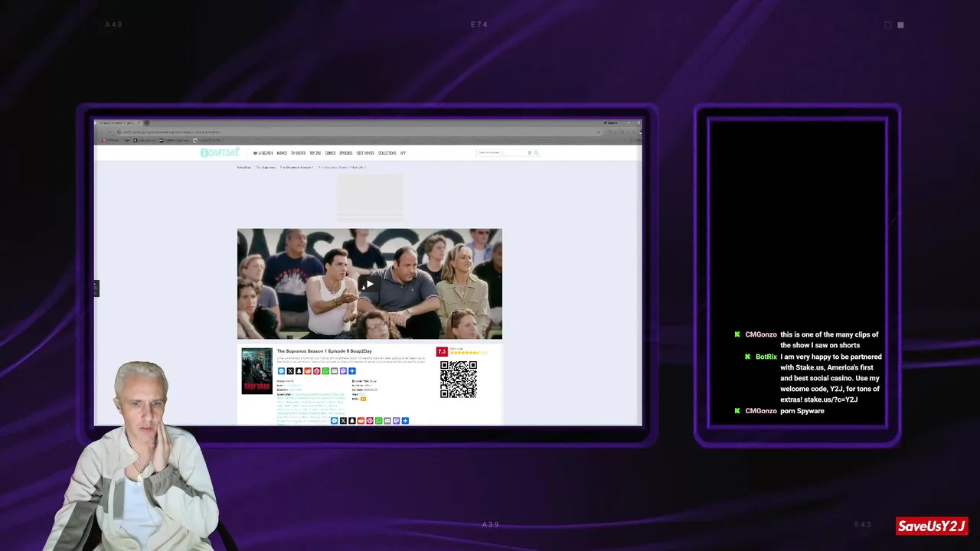Share via Messenger below episode title
Viewport: 980px width, 551px height.
click(x=281, y=371)
